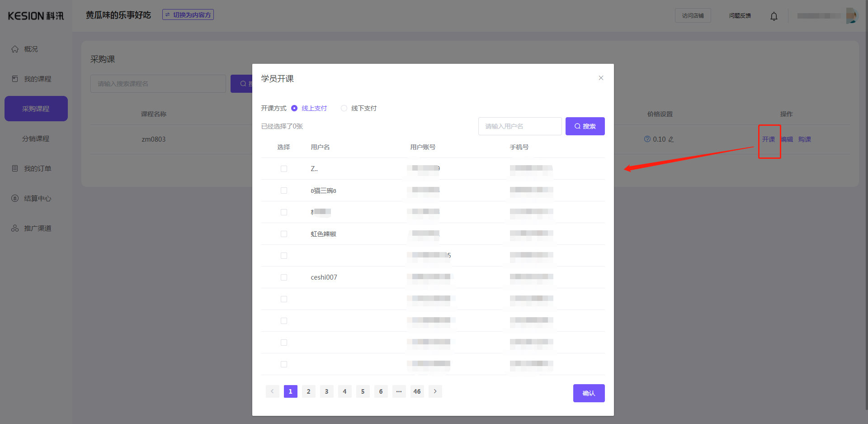Expand the pagination ellipsis for more pages
Image resolution: width=868 pixels, height=424 pixels.
pos(399,391)
